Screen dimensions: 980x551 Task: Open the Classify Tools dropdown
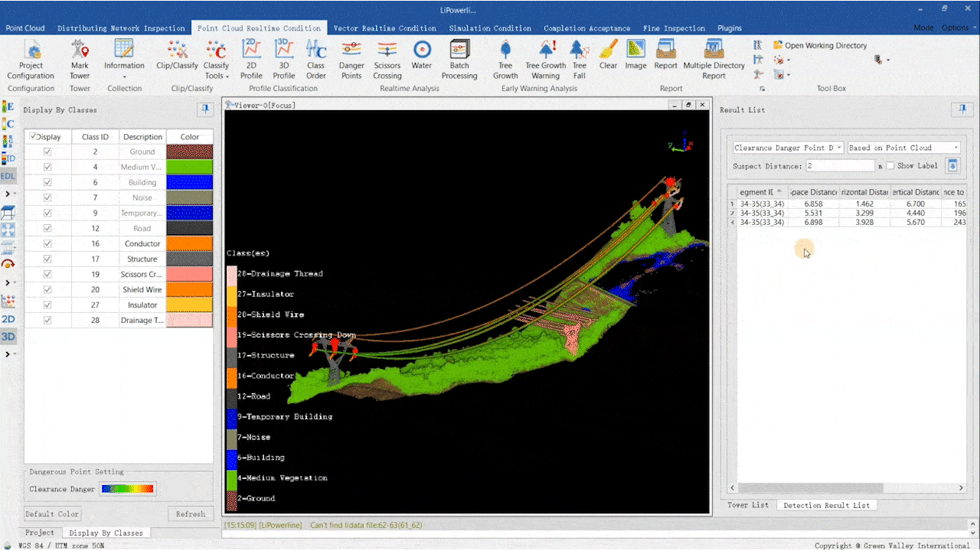[217, 60]
